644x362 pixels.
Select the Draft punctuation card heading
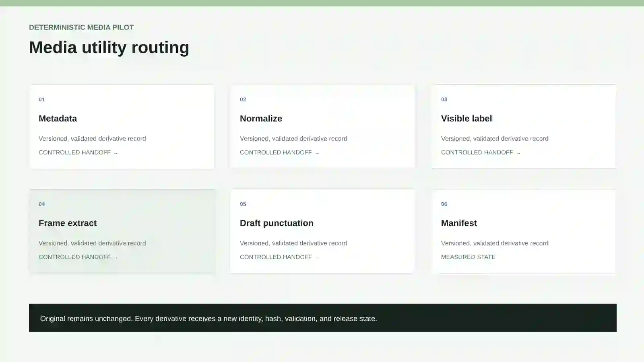tap(277, 223)
